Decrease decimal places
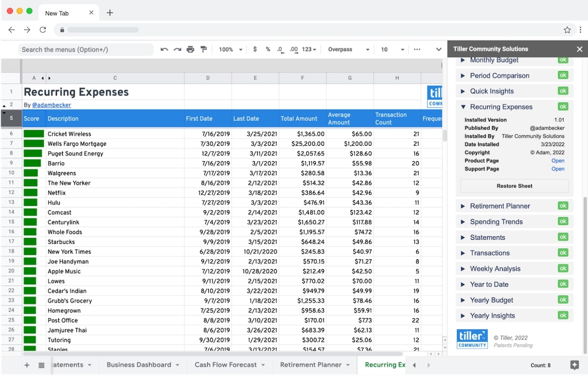The width and height of the screenshot is (588, 377). click(x=280, y=50)
